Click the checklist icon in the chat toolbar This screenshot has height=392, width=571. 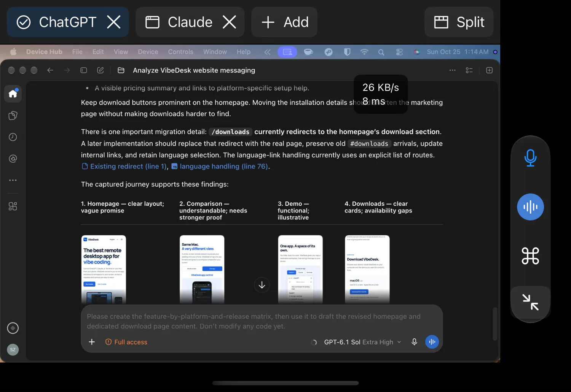469,70
